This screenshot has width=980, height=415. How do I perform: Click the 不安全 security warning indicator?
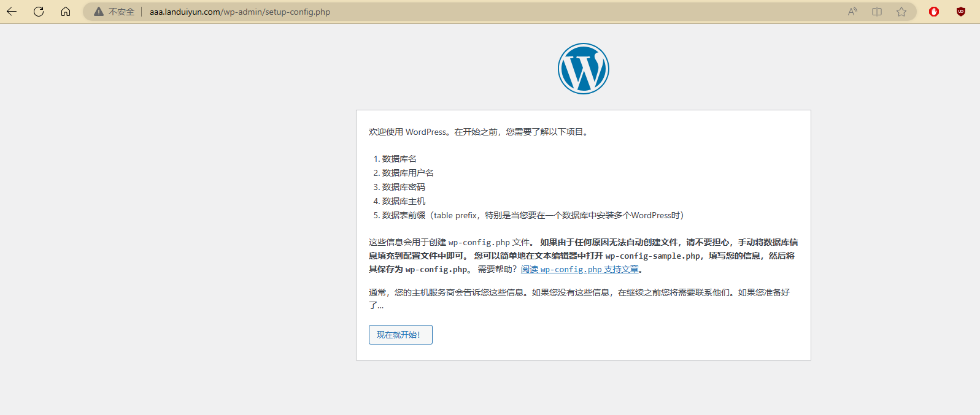click(114, 12)
